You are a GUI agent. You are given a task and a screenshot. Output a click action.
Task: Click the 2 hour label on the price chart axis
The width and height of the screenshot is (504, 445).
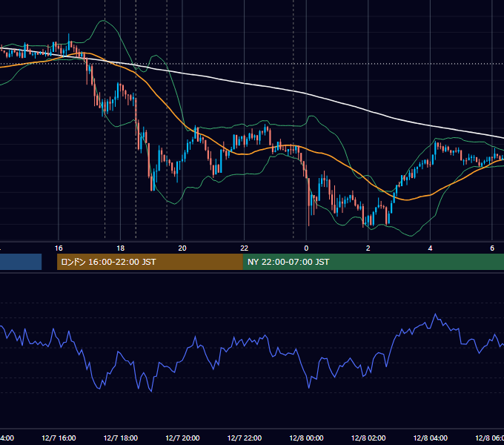point(368,248)
